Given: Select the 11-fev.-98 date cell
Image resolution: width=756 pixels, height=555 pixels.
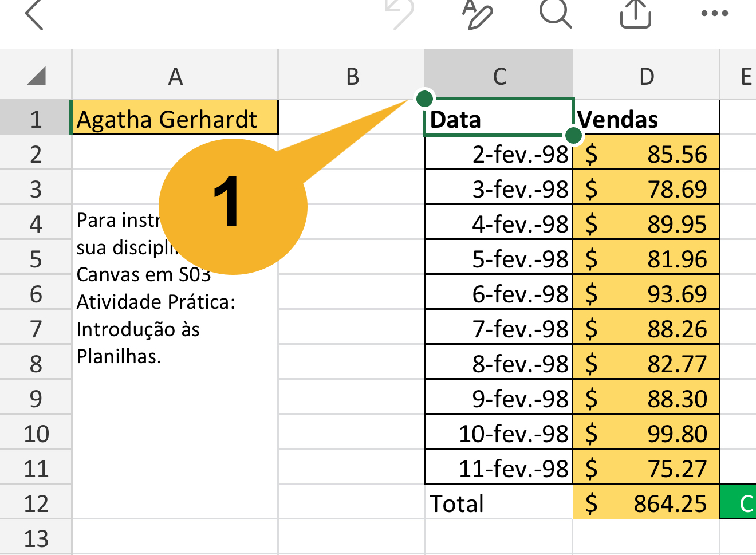Looking at the screenshot, I should point(499,468).
